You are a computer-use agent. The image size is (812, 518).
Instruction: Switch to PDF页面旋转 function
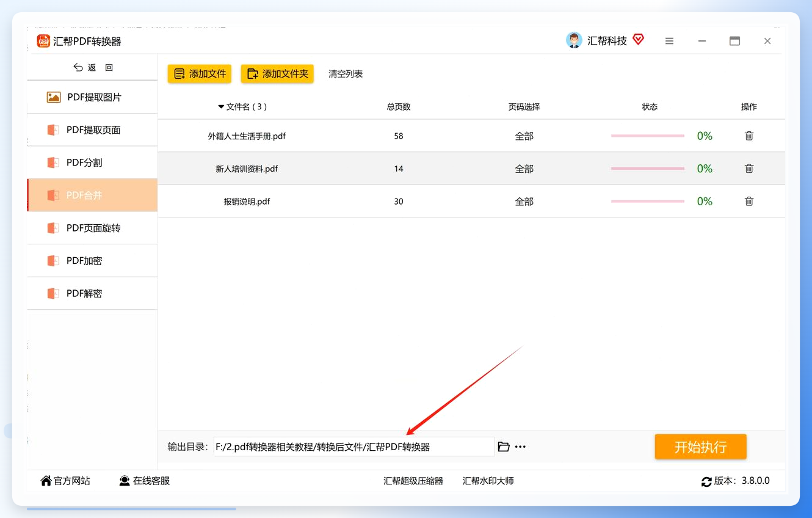[92, 228]
